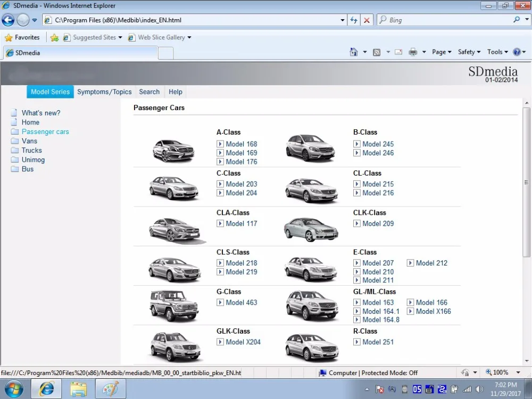Click the Refresh icon in address bar
This screenshot has height=399, width=532.
[354, 20]
